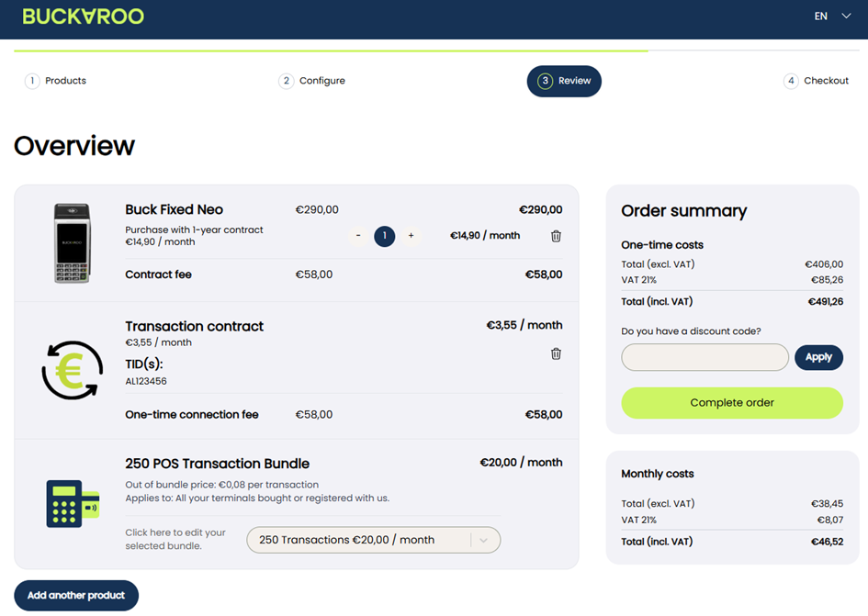The width and height of the screenshot is (868, 616).
Task: Click the Buck Fixed Neo title
Action: coord(174,209)
